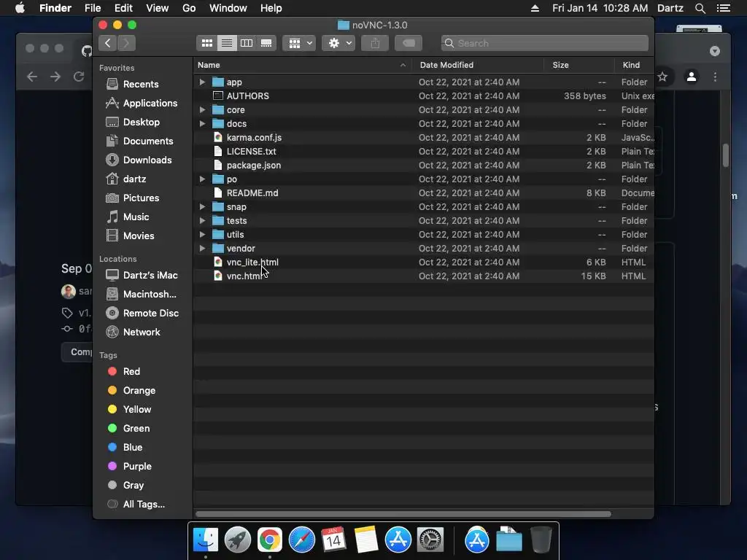Expand the utils folder

pos(203,234)
